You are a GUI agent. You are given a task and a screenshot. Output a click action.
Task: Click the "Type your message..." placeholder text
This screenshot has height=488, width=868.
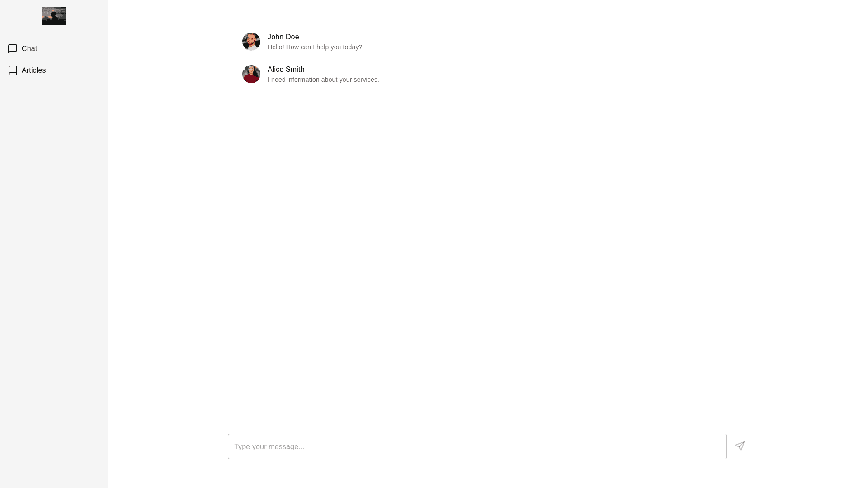[x=269, y=447]
